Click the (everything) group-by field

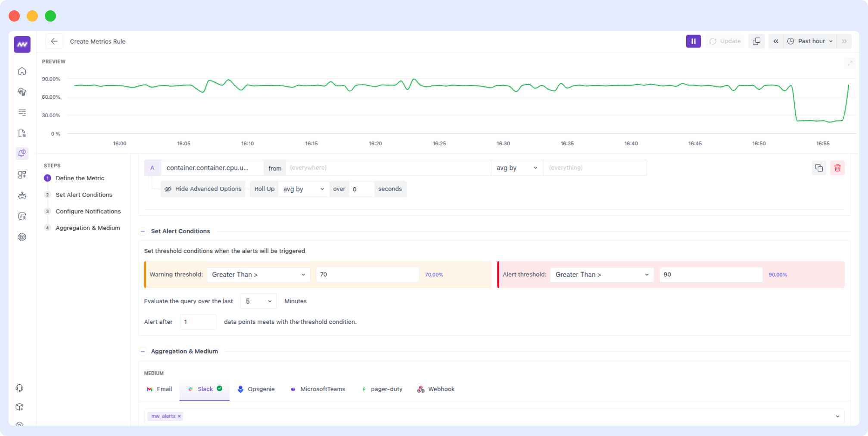[x=594, y=168]
